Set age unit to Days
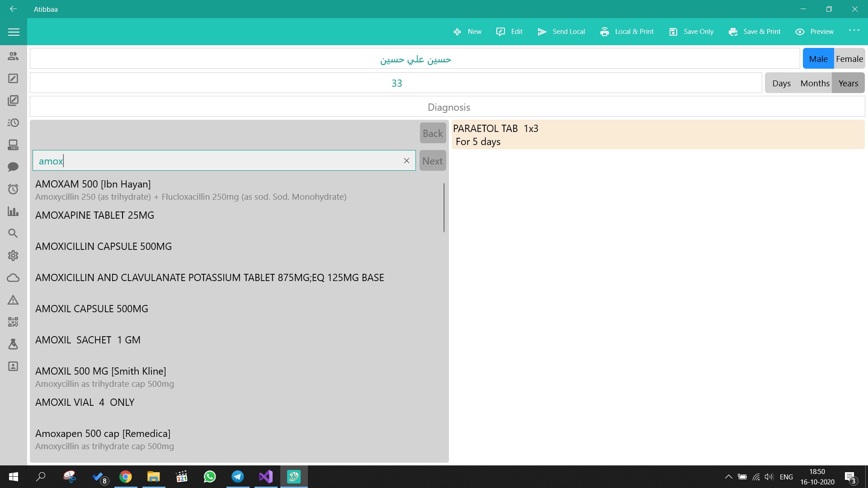The image size is (868, 488). tap(781, 83)
